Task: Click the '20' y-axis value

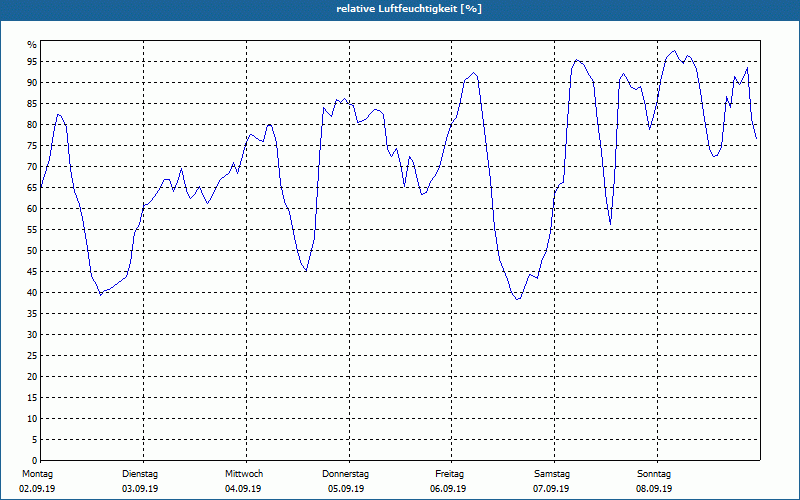Action: click(x=32, y=377)
